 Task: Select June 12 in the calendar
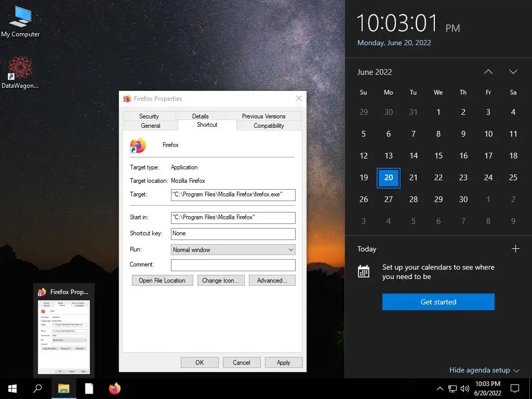(363, 156)
